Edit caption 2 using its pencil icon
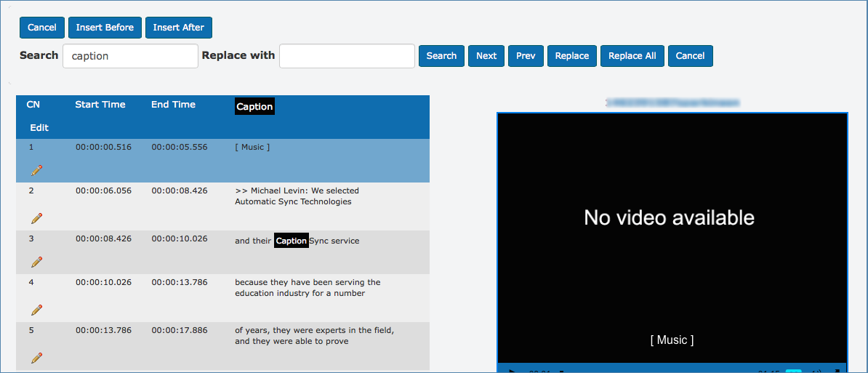This screenshot has width=868, height=373. pos(36,218)
